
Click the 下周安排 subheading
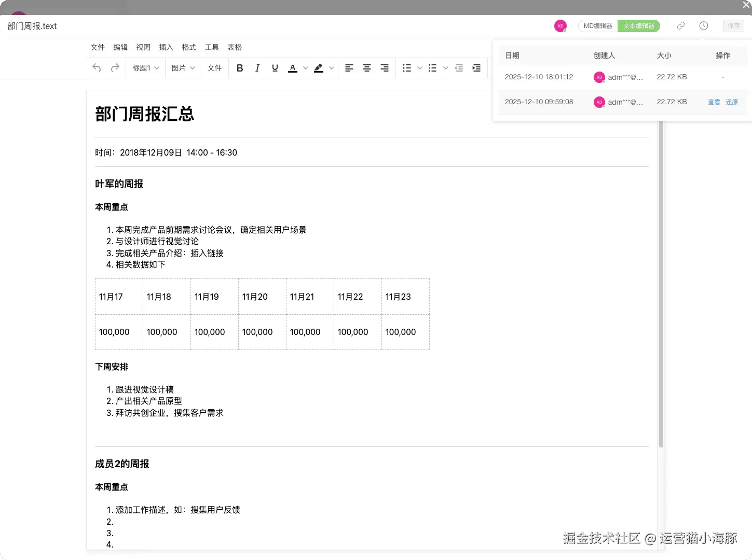pyautogui.click(x=112, y=367)
